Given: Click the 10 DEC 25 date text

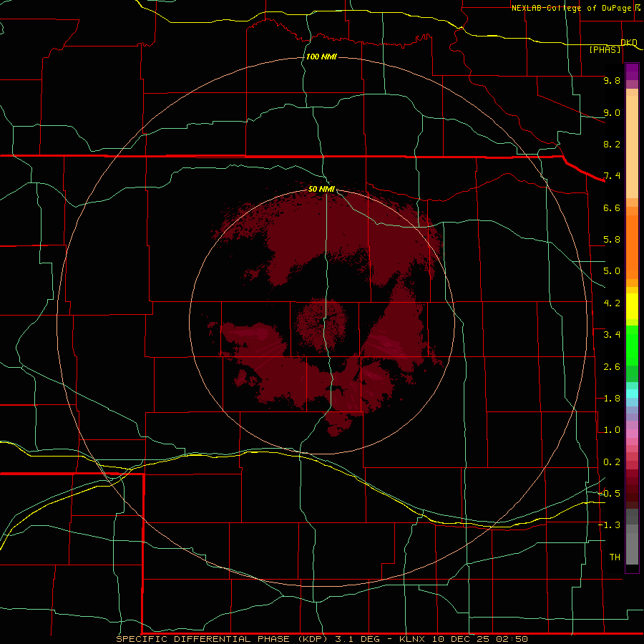Looking at the screenshot, I should pyautogui.click(x=461, y=639).
